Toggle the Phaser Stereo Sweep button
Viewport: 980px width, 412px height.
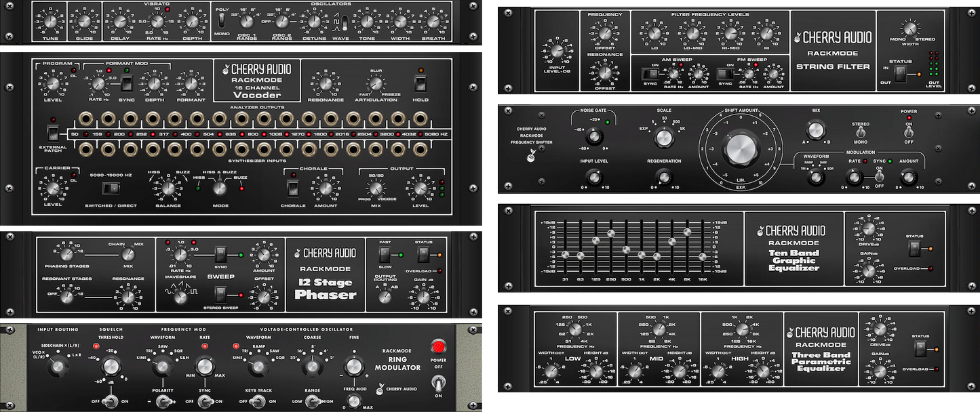[x=220, y=294]
